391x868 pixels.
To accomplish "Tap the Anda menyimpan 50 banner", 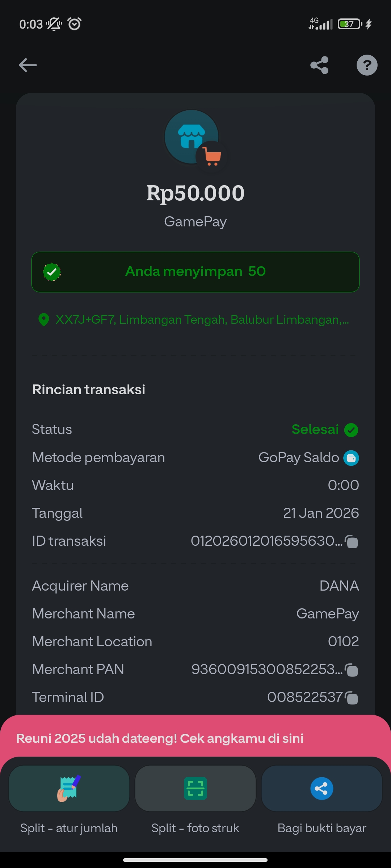I will coord(195,272).
